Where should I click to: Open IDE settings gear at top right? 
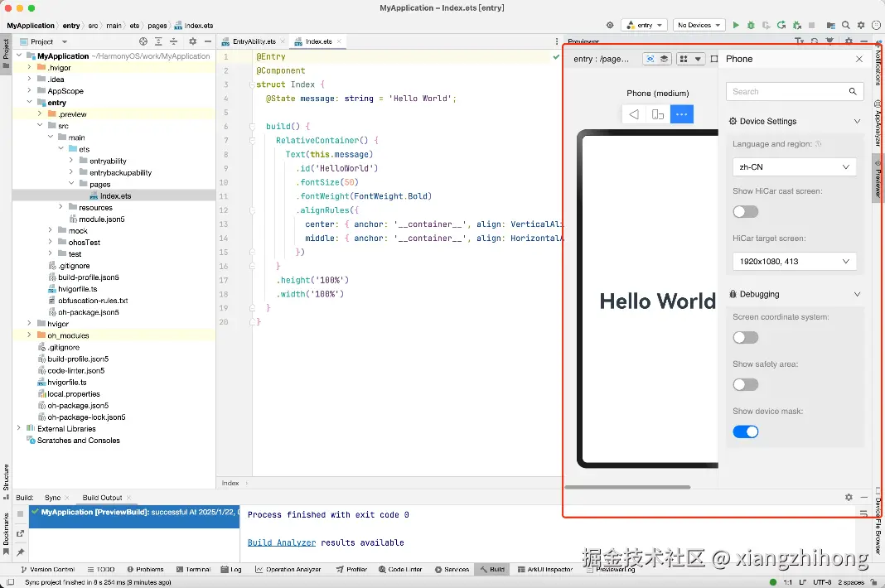pyautogui.click(x=861, y=25)
